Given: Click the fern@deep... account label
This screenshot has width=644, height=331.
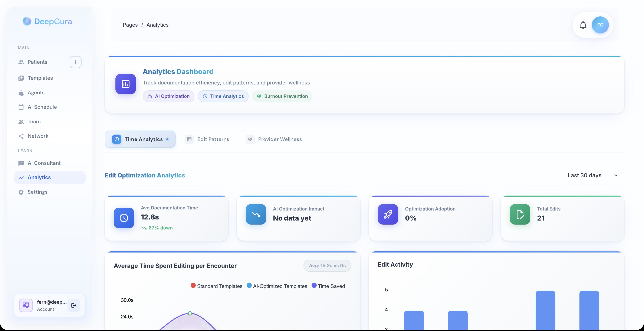Looking at the screenshot, I should click(52, 302).
